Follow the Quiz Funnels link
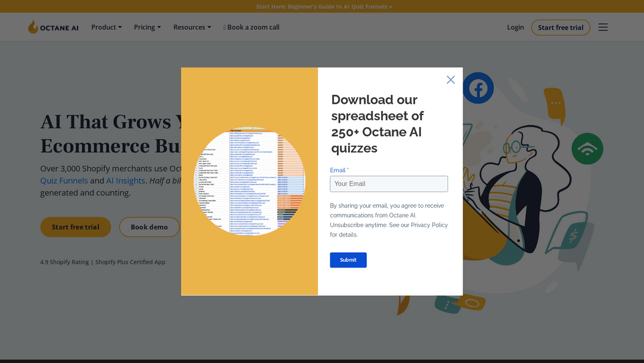Viewport: 644px width, 363px height. pos(64,181)
